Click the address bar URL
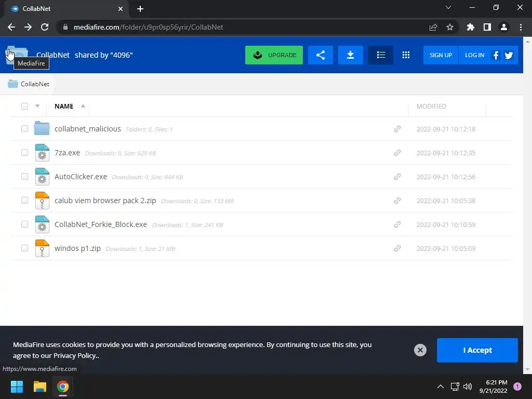 (148, 27)
